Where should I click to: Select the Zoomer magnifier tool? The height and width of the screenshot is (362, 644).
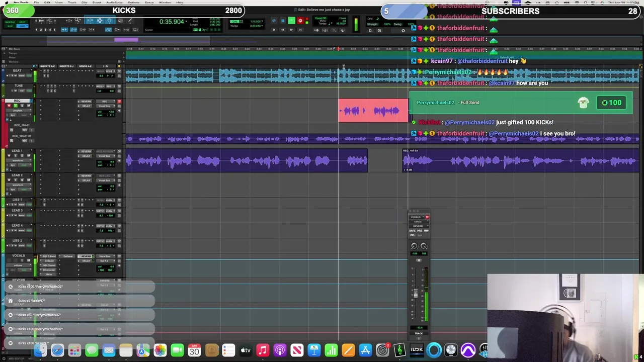click(x=77, y=21)
